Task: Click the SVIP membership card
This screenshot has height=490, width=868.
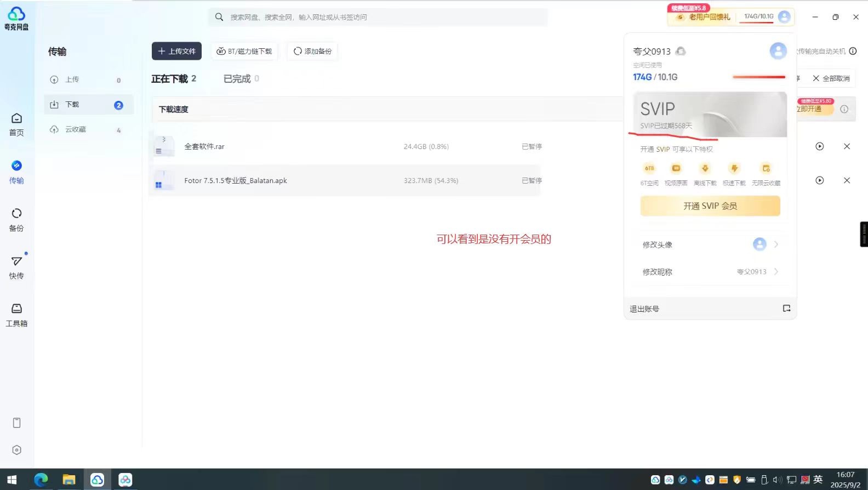Action: point(710,115)
